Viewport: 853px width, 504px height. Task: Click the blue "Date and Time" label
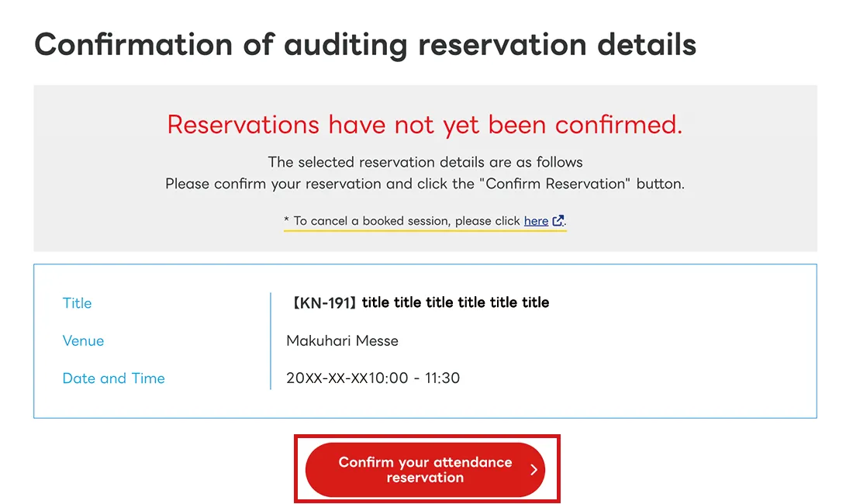(113, 378)
